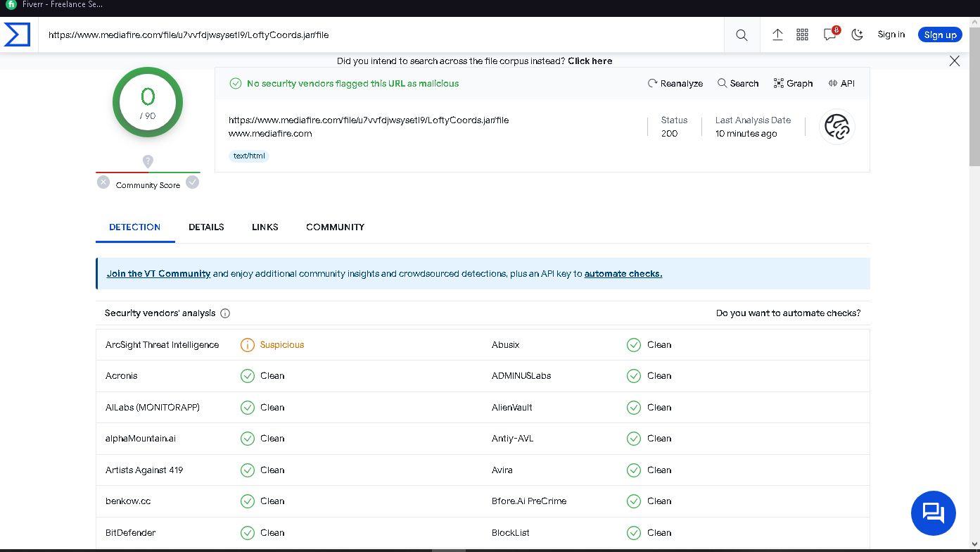
Task: Click the Clean check icon for BlockList
Action: [x=634, y=533]
